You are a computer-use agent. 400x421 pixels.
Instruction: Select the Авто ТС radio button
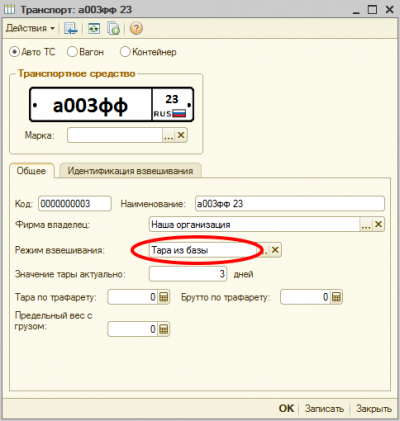coord(14,52)
